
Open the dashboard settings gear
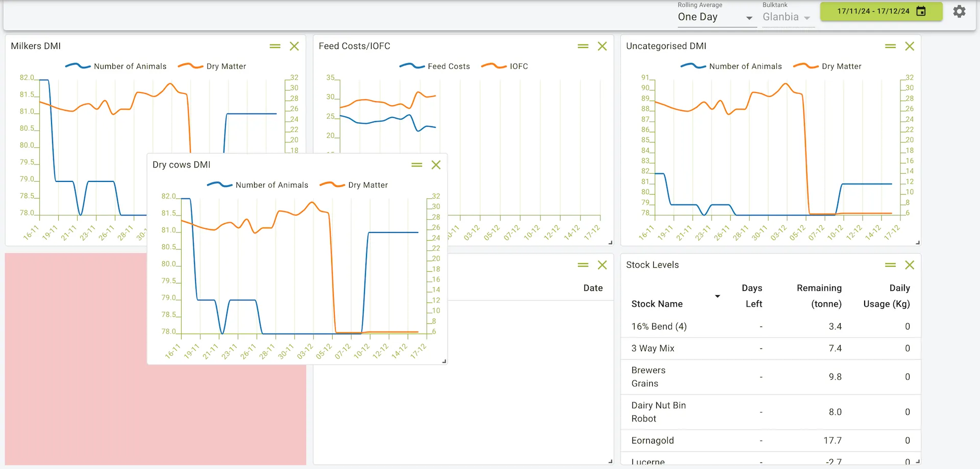(x=959, y=12)
